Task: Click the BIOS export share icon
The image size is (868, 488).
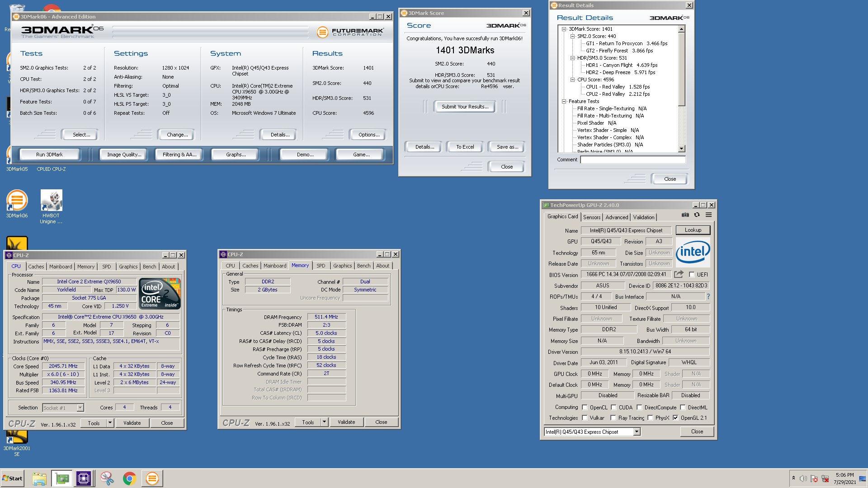Action: click(x=679, y=274)
